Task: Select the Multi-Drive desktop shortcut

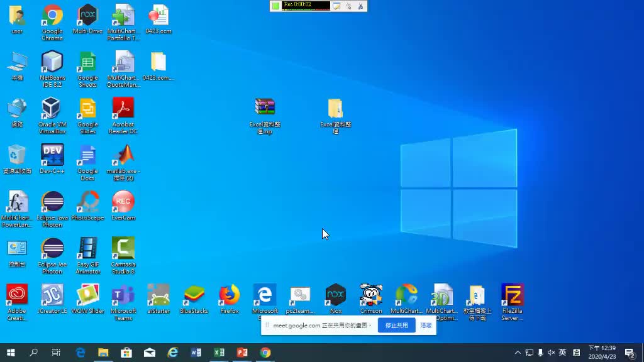Action: pos(87,19)
